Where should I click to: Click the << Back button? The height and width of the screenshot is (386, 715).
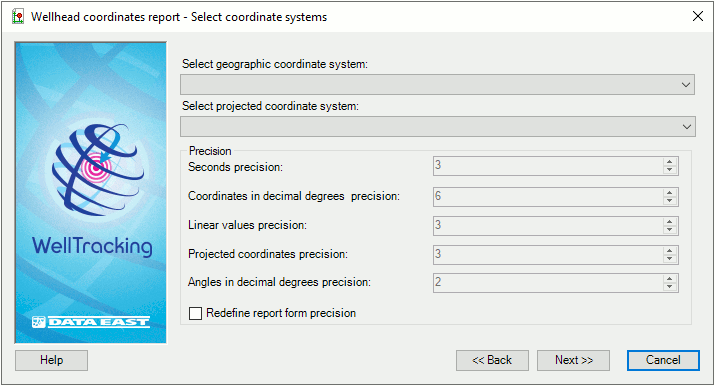(492, 360)
